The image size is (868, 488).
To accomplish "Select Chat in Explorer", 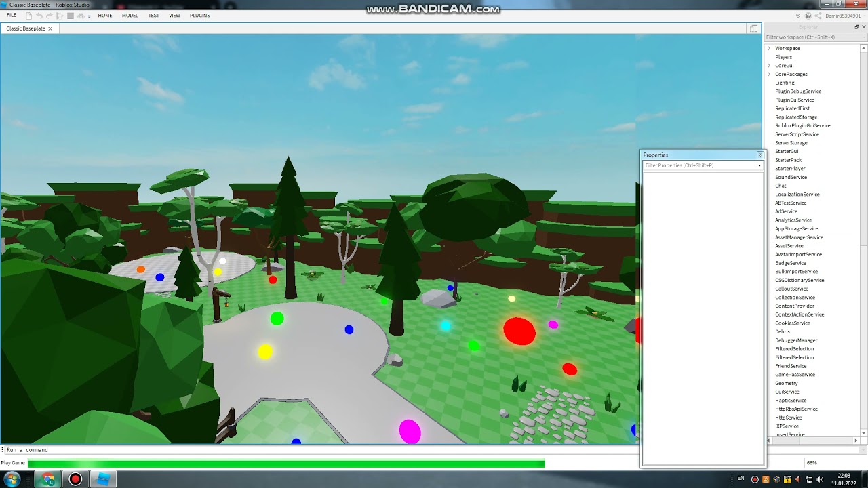I will [781, 186].
